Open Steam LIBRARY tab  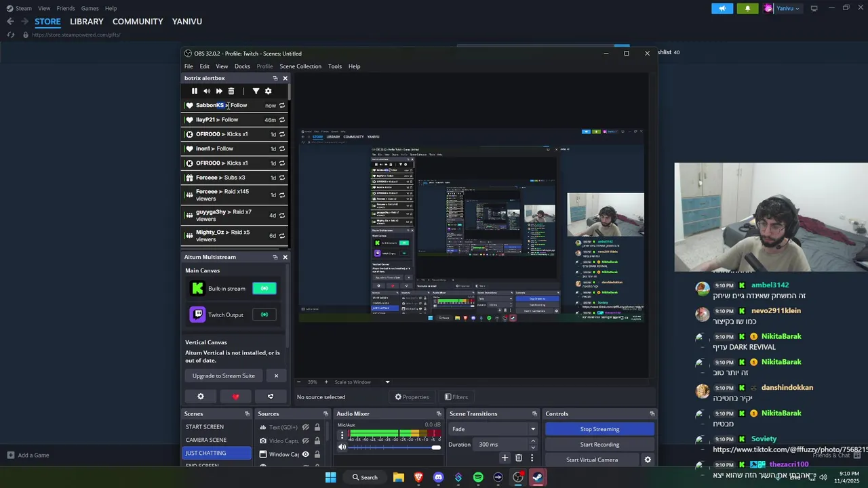click(87, 22)
